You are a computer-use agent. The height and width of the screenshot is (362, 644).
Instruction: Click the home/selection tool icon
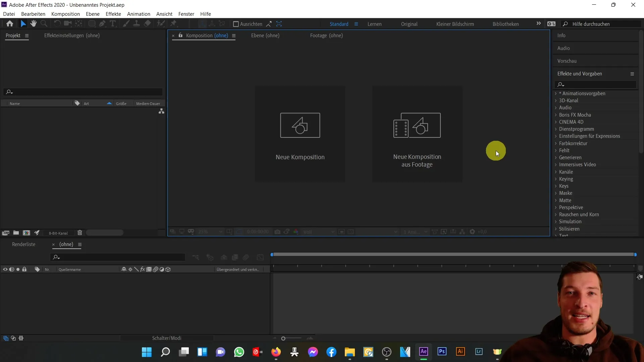(x=10, y=23)
